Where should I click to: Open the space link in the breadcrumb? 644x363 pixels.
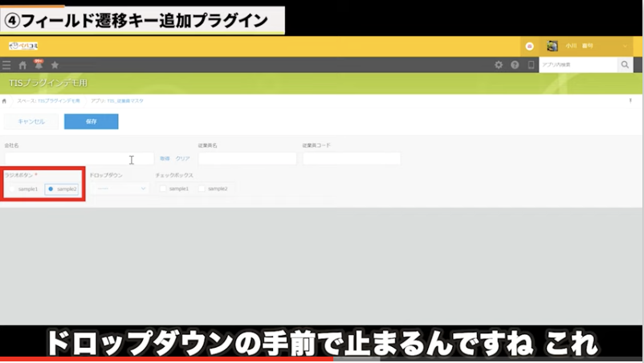click(x=48, y=100)
